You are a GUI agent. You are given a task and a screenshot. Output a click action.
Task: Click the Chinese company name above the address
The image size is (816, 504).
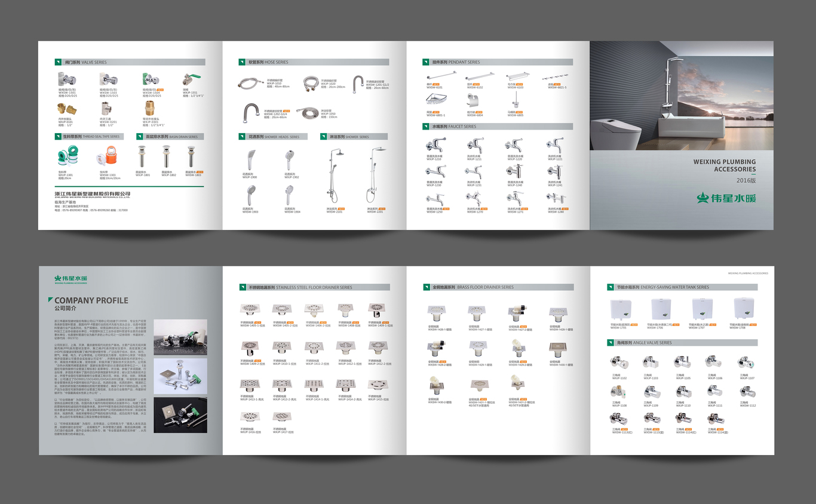(93, 194)
